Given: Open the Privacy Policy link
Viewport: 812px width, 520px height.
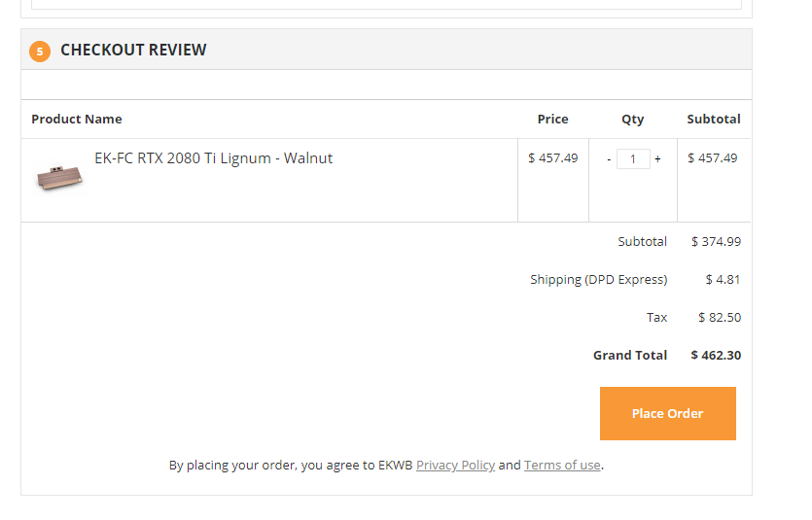Looking at the screenshot, I should pos(455,466).
